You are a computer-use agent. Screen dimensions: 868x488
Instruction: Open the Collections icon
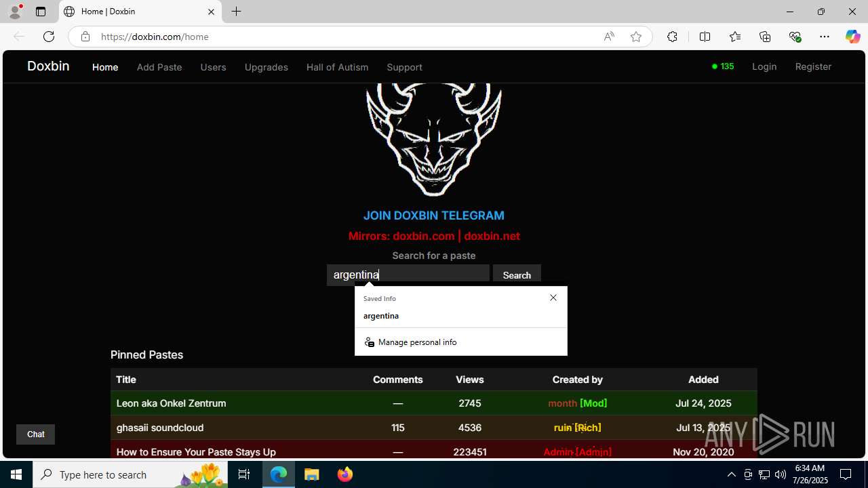[x=765, y=37]
